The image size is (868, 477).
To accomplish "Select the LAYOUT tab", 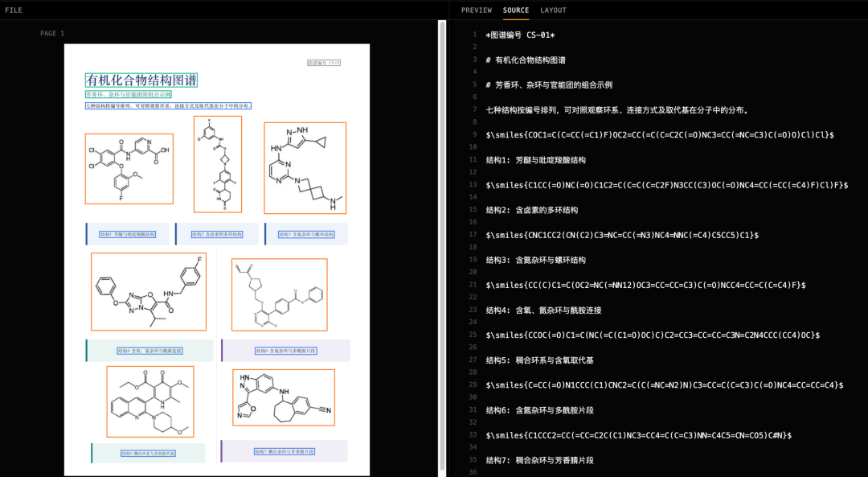I will tap(553, 10).
